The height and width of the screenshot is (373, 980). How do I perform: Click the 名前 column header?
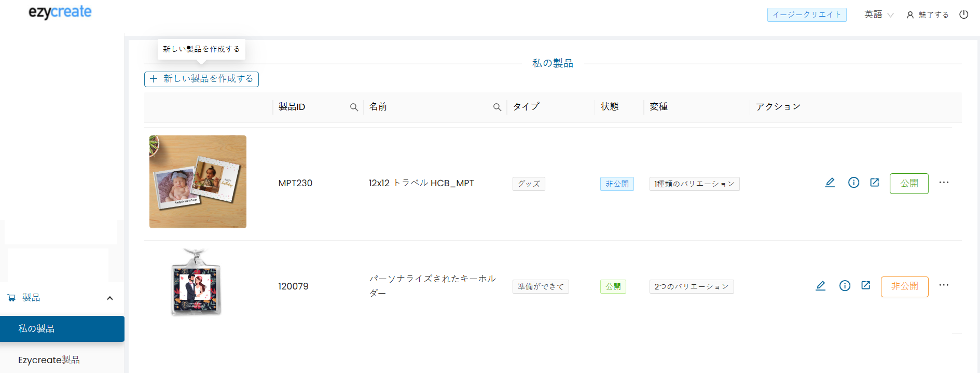pos(378,107)
